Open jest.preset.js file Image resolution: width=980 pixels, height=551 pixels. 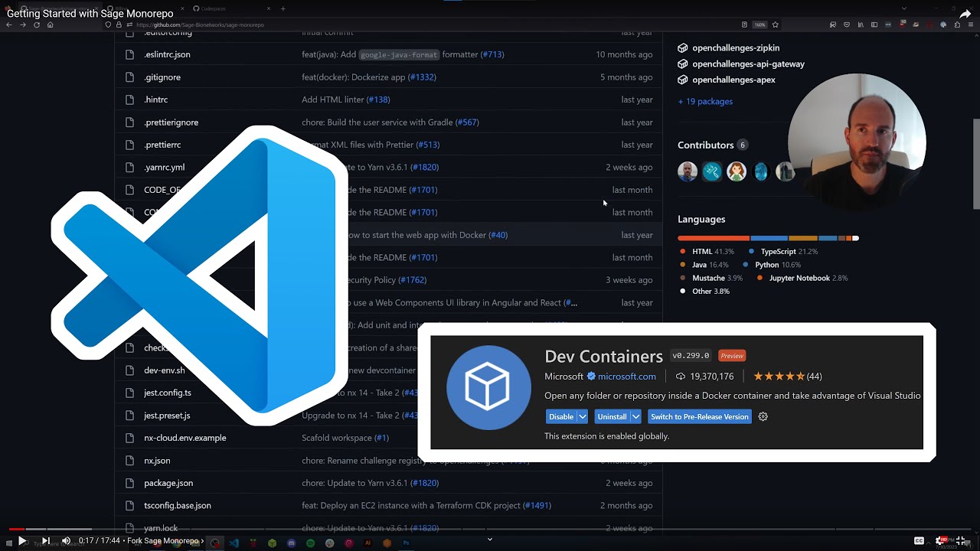tap(167, 416)
